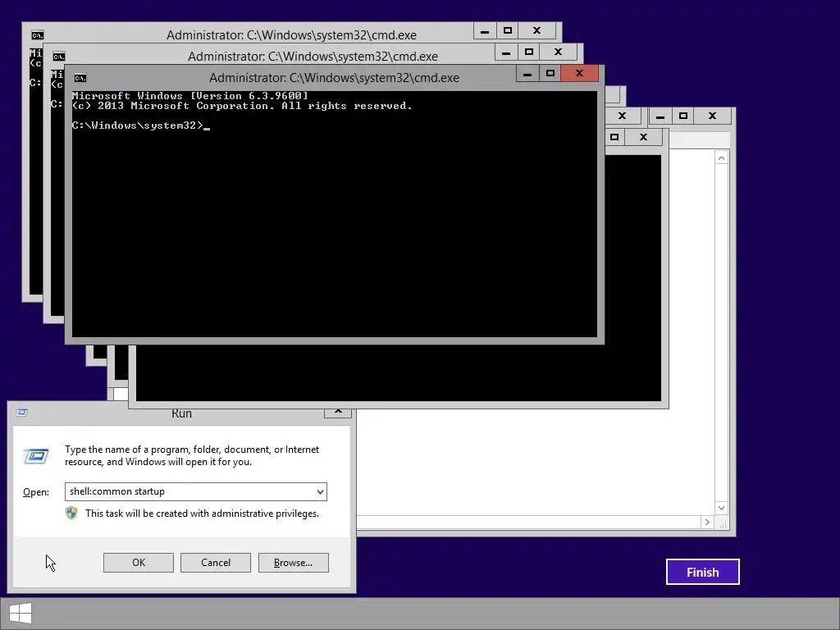
Task: Maximize the front cmd.exe window
Action: point(550,73)
